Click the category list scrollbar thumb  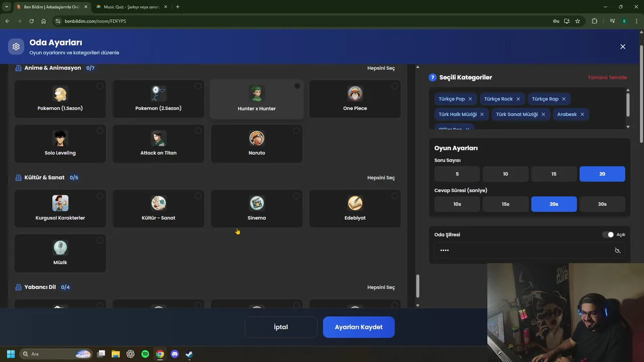(x=417, y=286)
